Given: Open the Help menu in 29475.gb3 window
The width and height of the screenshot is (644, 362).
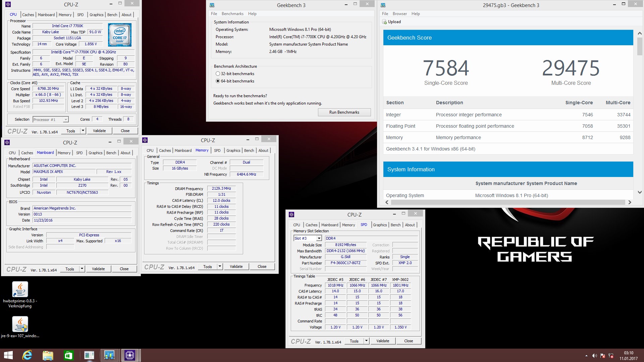Looking at the screenshot, I should 416,14.
